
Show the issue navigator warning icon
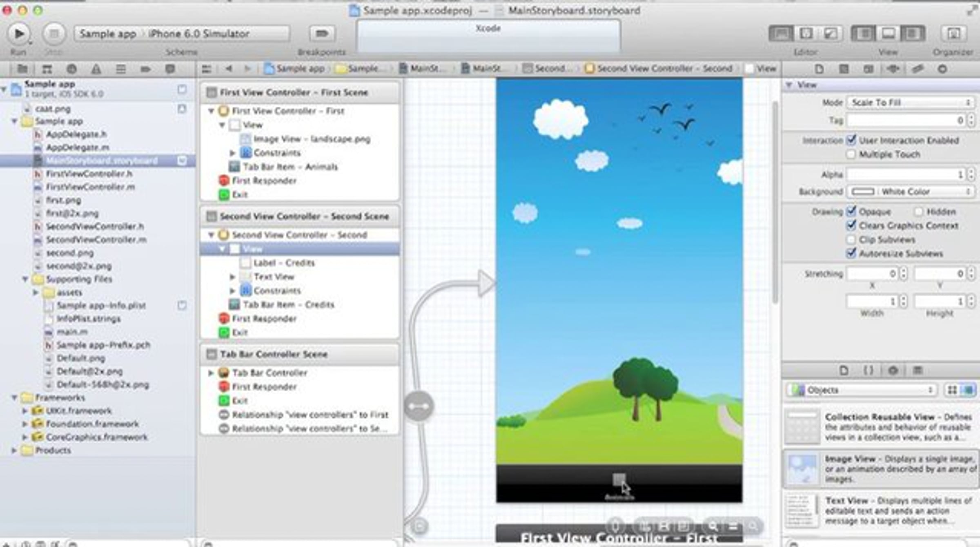[x=96, y=69]
